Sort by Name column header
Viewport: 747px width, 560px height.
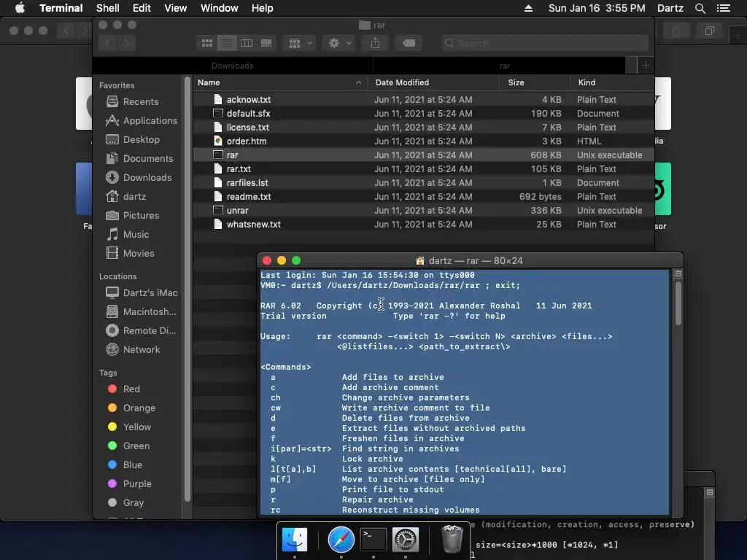tap(279, 82)
